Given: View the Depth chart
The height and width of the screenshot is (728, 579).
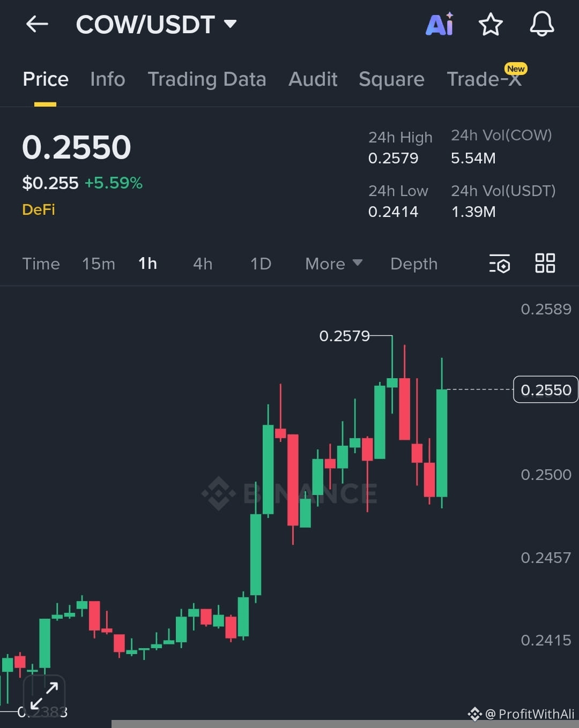Looking at the screenshot, I should (414, 263).
